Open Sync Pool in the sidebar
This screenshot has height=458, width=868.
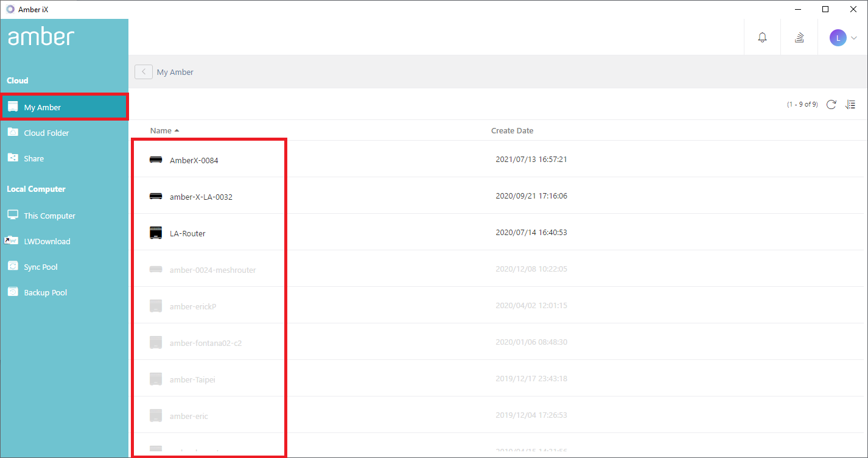pyautogui.click(x=64, y=267)
